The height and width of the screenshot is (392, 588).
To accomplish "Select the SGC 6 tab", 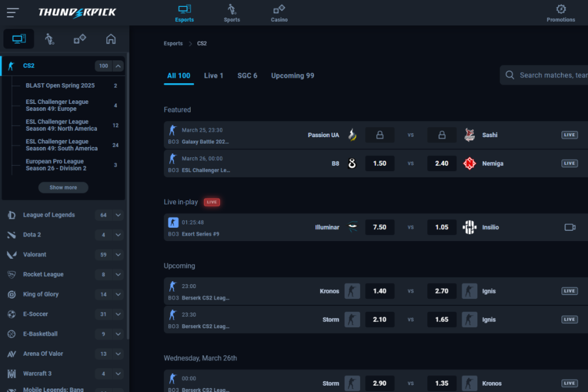I will point(247,76).
